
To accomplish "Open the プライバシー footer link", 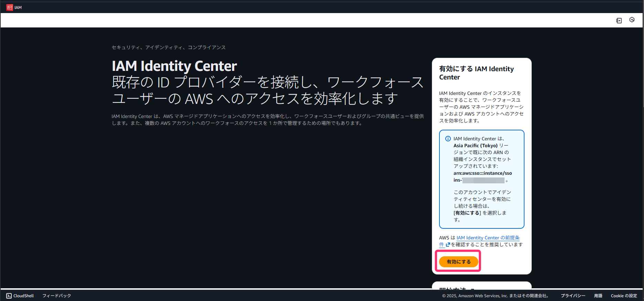I will tap(573, 296).
